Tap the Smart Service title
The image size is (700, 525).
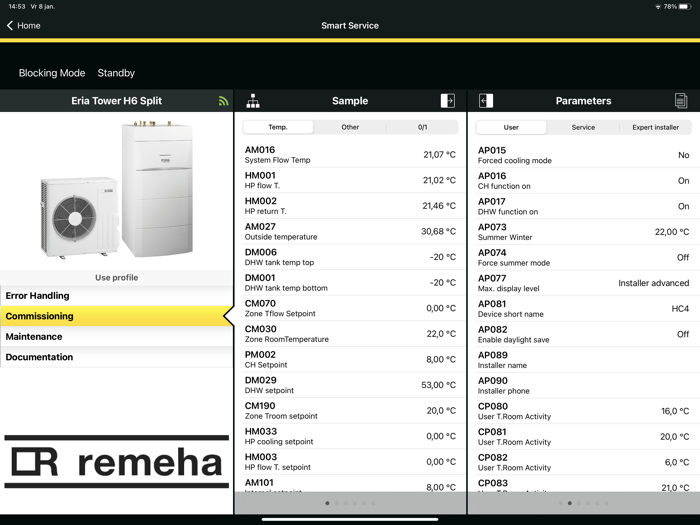tap(350, 25)
